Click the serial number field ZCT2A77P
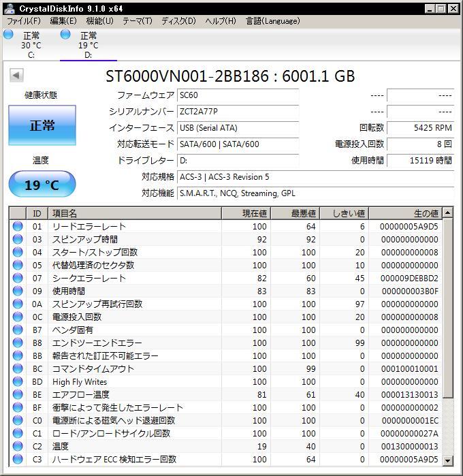Viewport: 463px width, 476px height. pos(238,112)
